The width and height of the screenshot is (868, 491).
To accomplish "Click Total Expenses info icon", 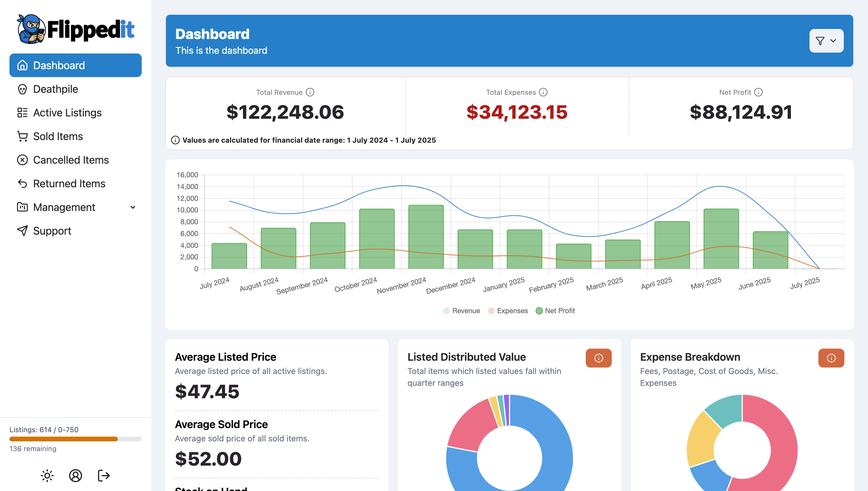I will point(543,92).
